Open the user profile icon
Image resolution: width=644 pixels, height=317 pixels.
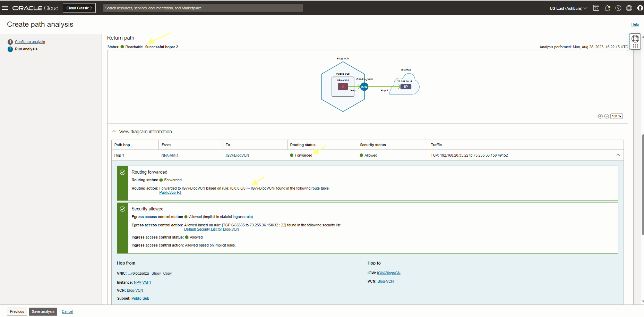click(640, 8)
